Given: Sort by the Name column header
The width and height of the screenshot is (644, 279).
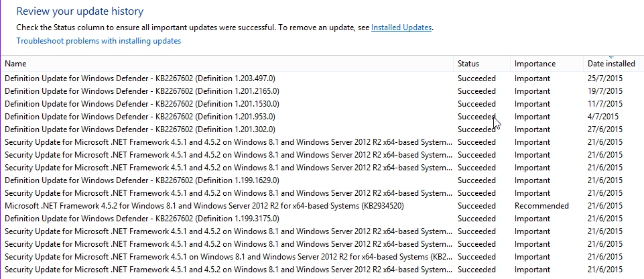Looking at the screenshot, I should (15, 64).
